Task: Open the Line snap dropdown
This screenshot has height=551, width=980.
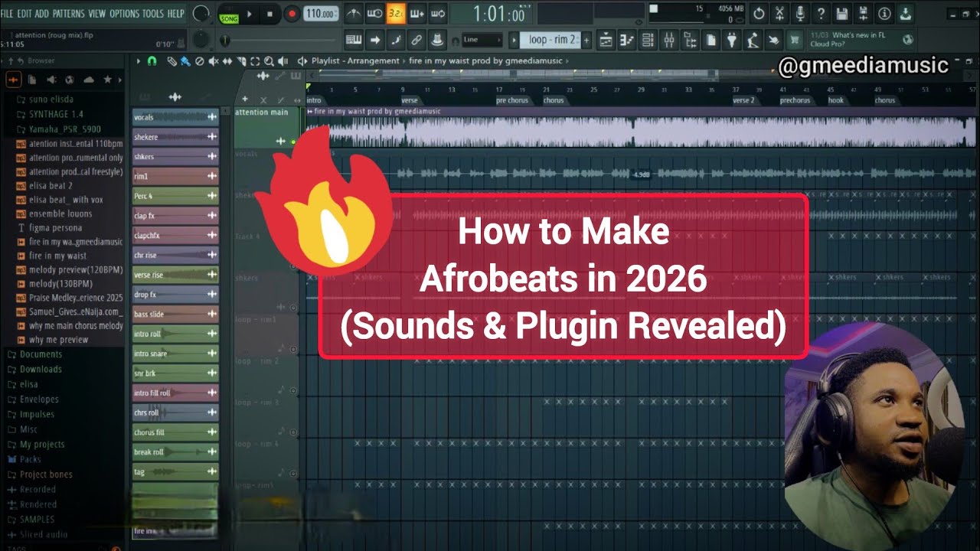Action: [479, 40]
